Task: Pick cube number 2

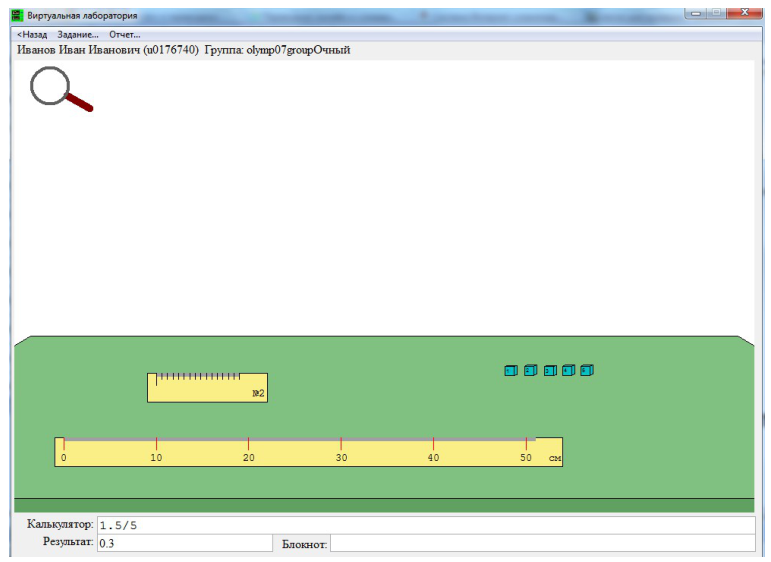Action: coord(530,370)
